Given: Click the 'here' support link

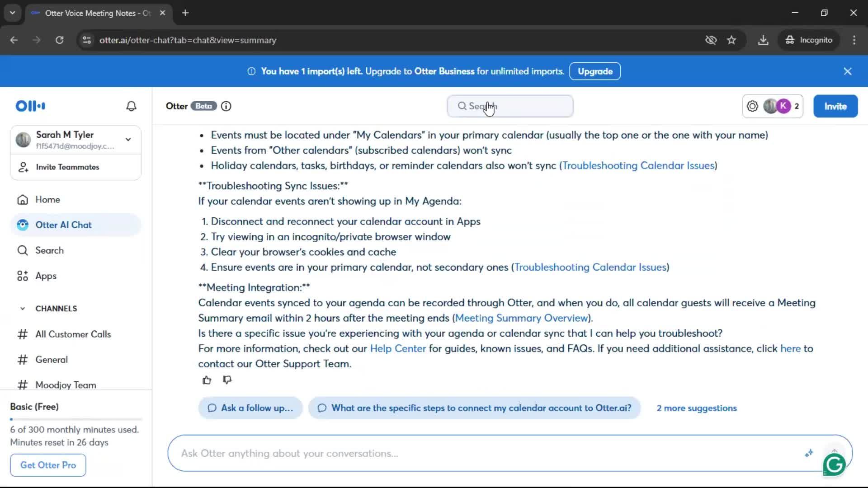Looking at the screenshot, I should click(790, 348).
